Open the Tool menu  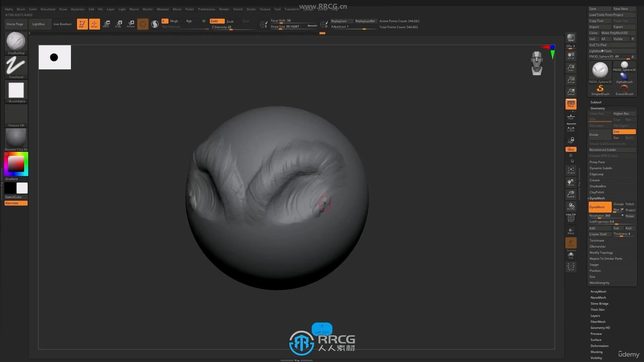(x=277, y=9)
